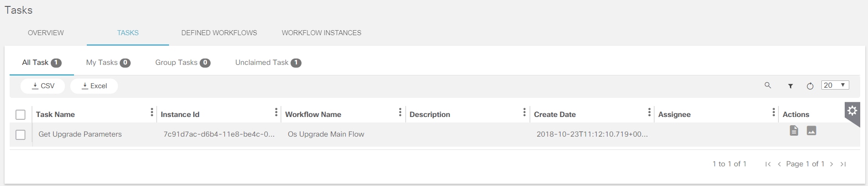Open Task Name column options menu

[x=152, y=112]
